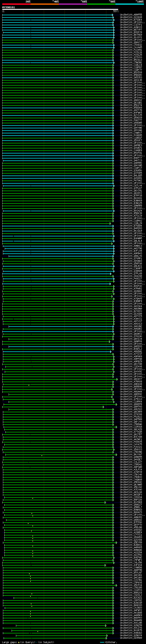
Task: Select label UniRef100_C4JA45
Action: [131, 48]
